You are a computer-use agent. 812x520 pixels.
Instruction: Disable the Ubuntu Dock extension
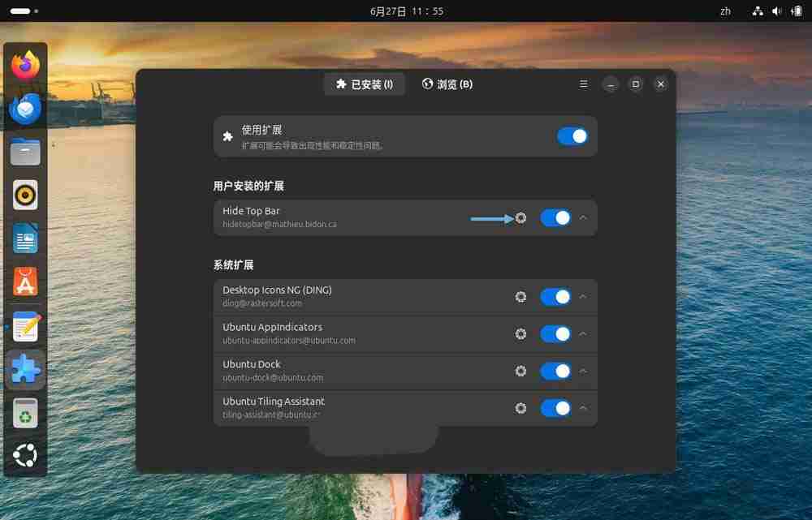555,372
